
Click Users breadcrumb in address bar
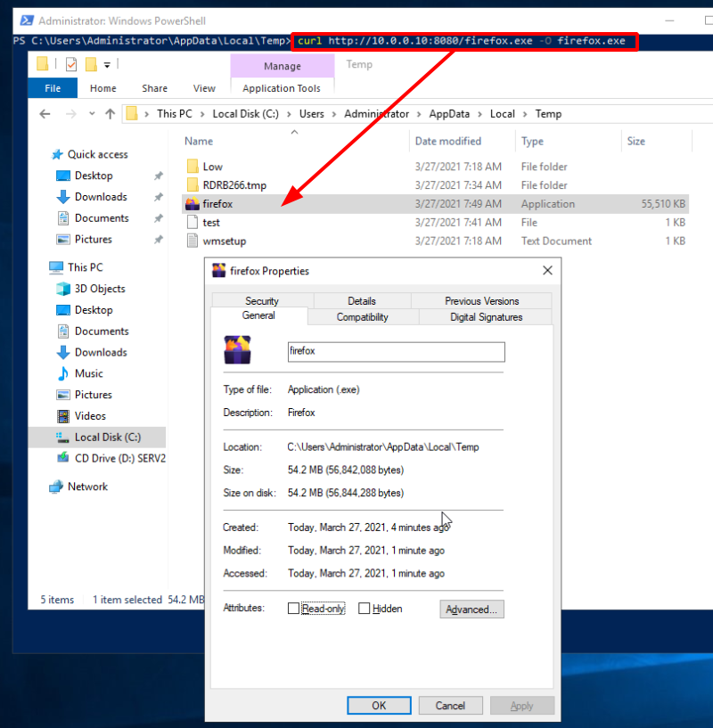point(312,114)
